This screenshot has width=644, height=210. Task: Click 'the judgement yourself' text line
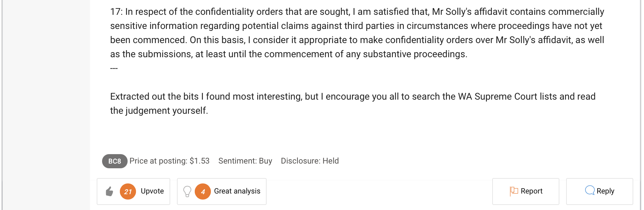(159, 111)
